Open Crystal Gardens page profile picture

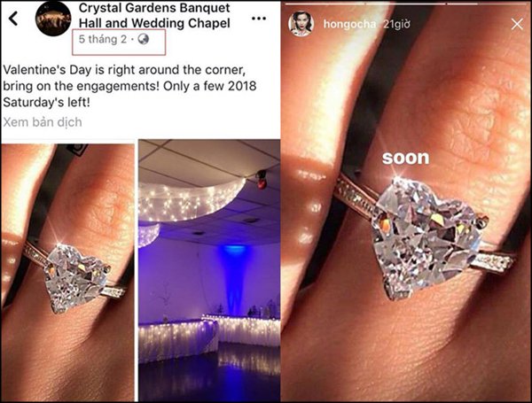click(53, 19)
